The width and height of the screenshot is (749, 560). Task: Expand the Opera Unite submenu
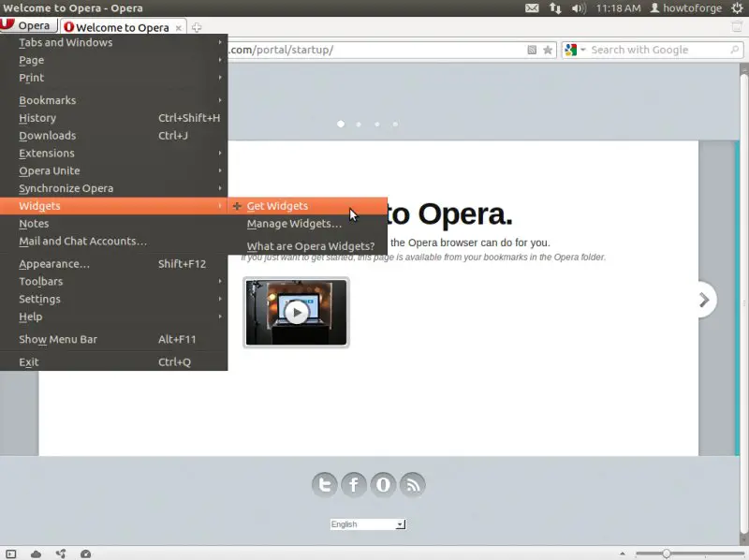pos(113,171)
